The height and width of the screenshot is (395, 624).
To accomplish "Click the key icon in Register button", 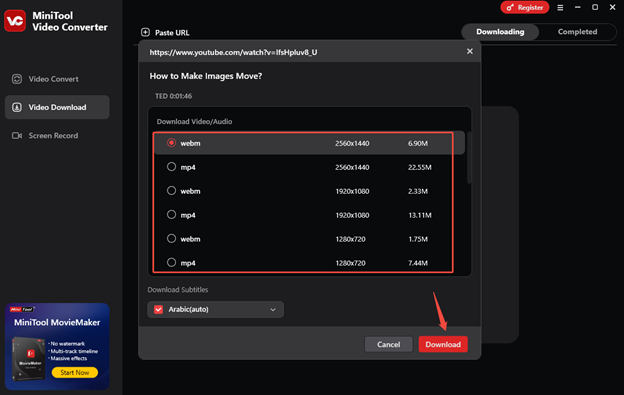I will pos(510,8).
